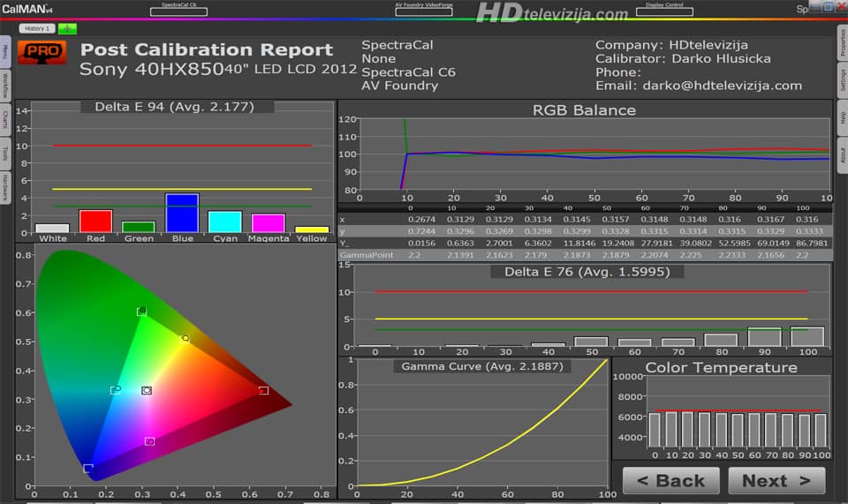This screenshot has width=848, height=504.
Task: Click the email darko@hdtelevizija.com
Action: [x=722, y=86]
